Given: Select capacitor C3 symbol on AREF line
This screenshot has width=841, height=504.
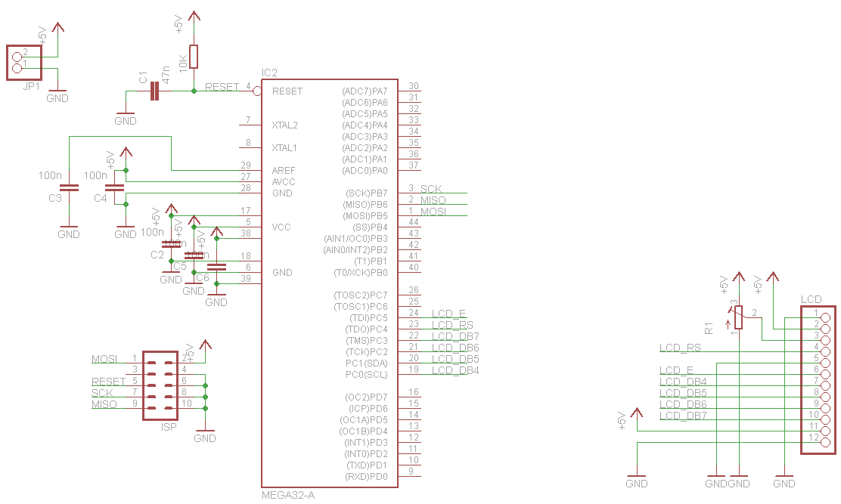Looking at the screenshot, I should [69, 187].
